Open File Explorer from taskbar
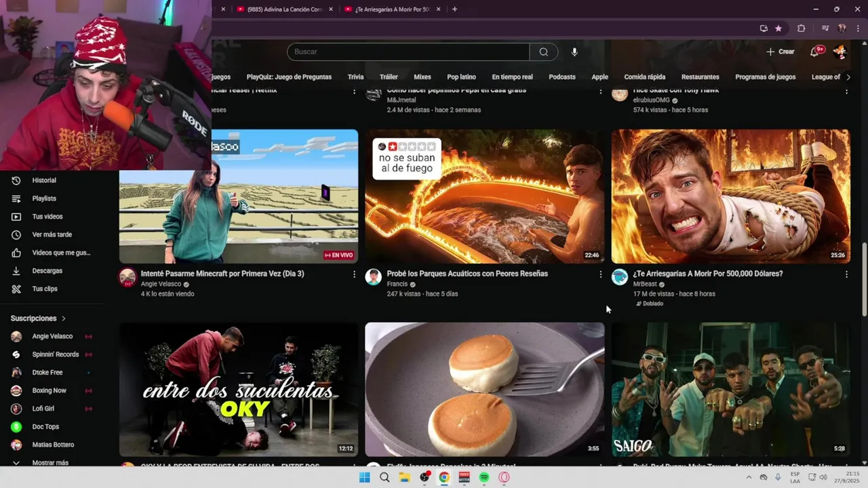 click(x=404, y=477)
